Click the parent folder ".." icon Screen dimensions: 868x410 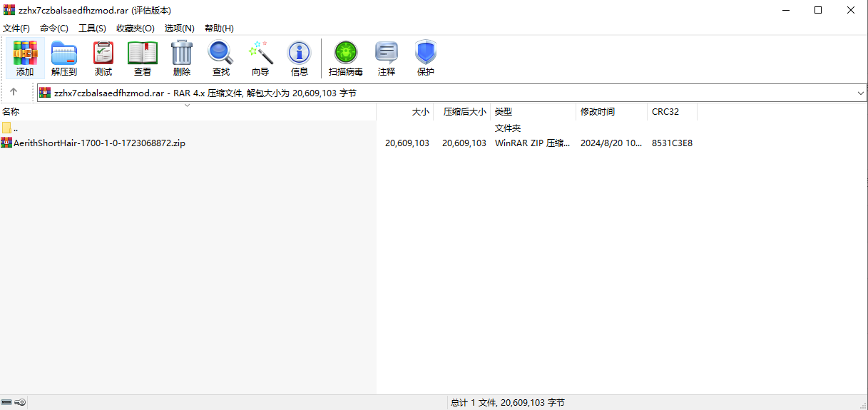point(7,128)
